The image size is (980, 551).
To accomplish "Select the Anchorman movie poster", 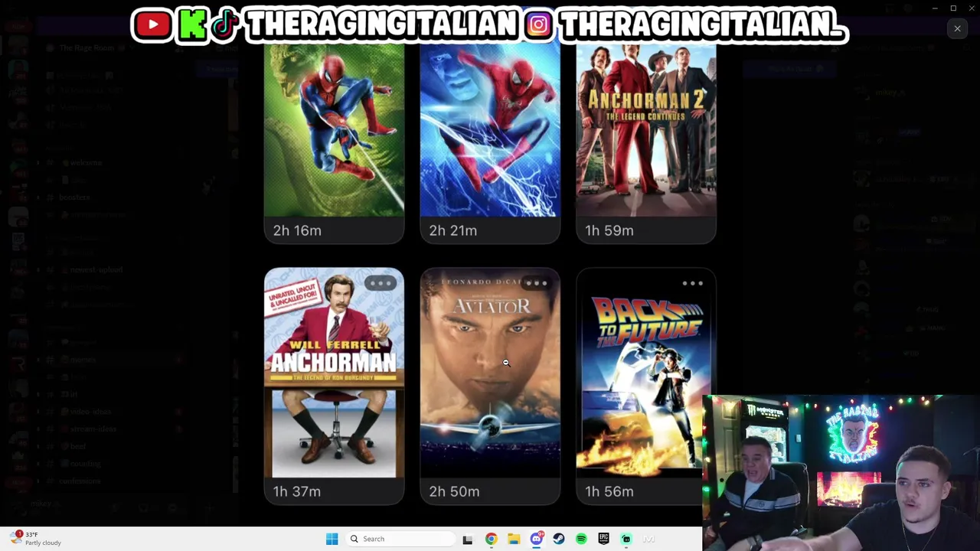I will (x=334, y=373).
